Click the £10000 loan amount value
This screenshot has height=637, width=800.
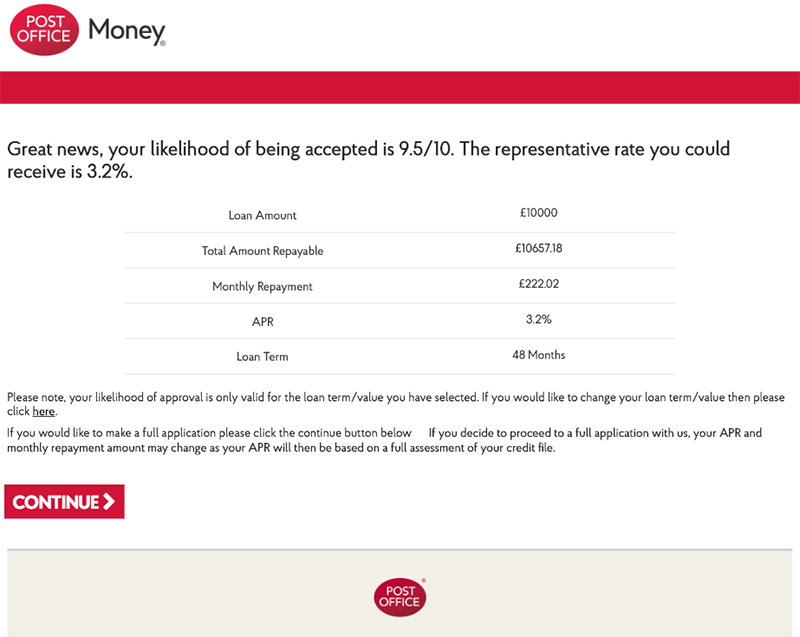538,213
